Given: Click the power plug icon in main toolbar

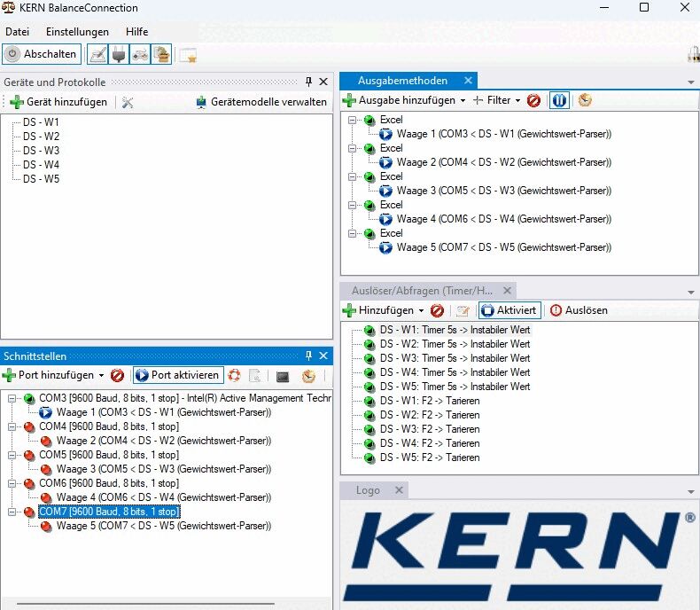Looking at the screenshot, I should (119, 54).
